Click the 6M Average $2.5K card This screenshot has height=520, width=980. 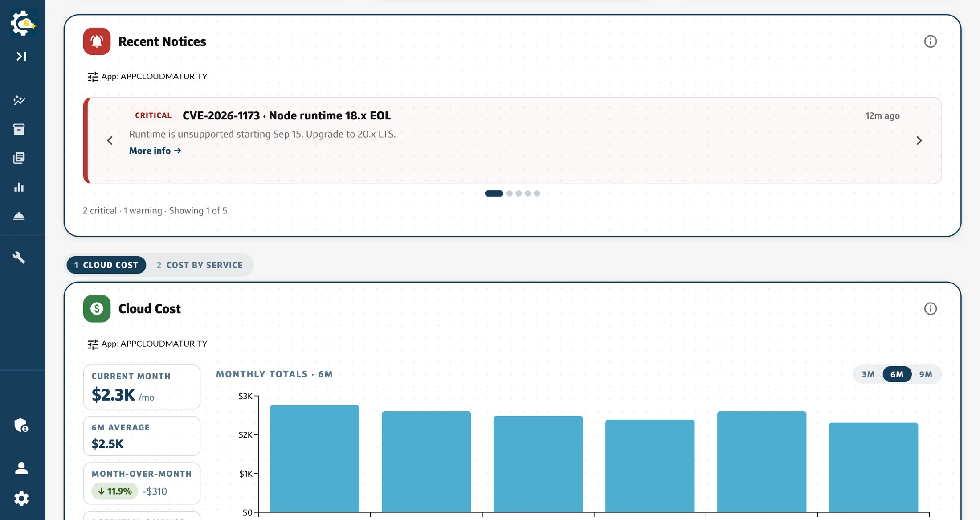142,436
